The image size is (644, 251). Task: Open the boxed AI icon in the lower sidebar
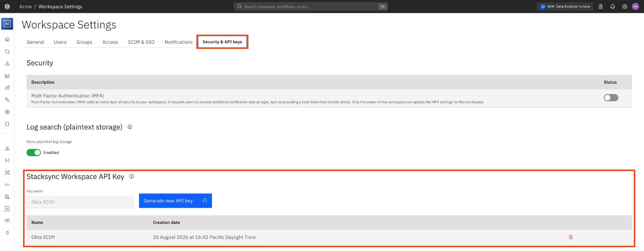7,209
